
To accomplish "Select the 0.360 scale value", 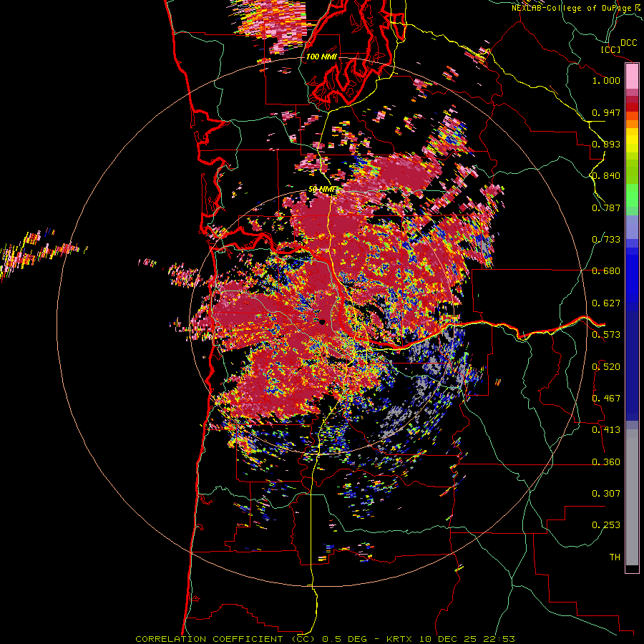I will pyautogui.click(x=606, y=462).
